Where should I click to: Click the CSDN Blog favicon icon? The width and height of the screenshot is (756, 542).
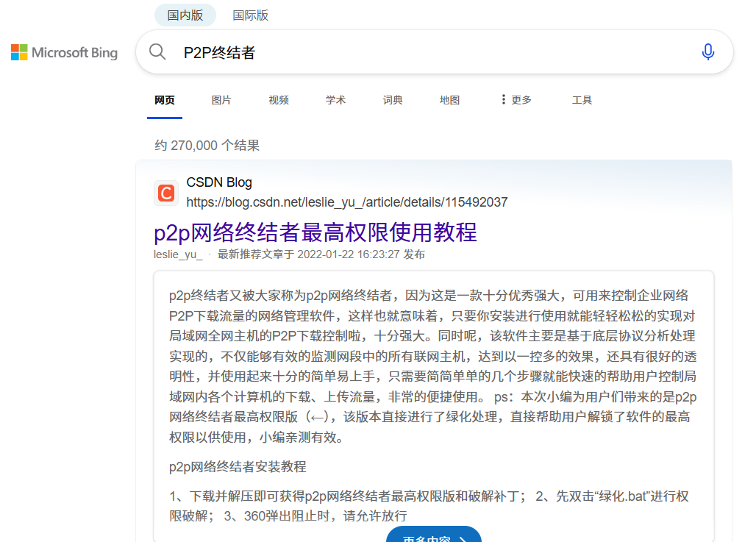tap(166, 193)
